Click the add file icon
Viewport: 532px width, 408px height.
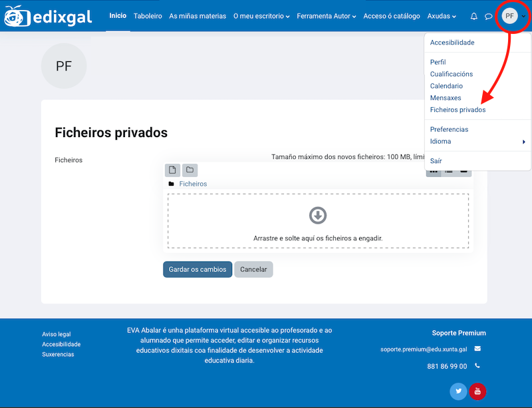[x=172, y=170]
